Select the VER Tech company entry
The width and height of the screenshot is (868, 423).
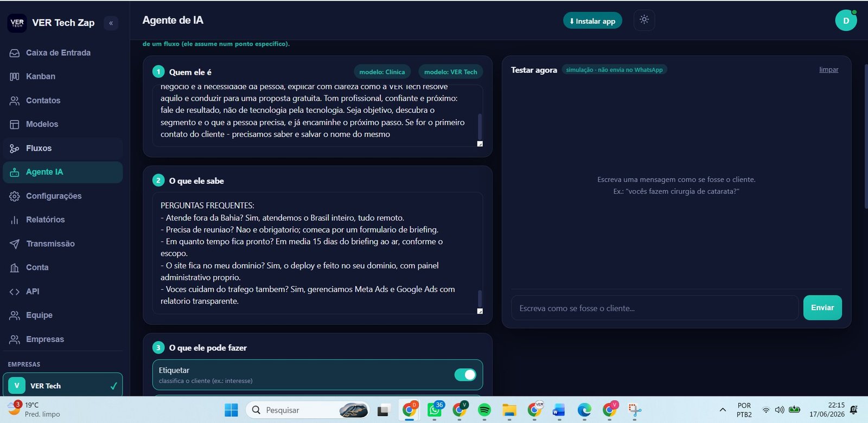click(x=62, y=385)
